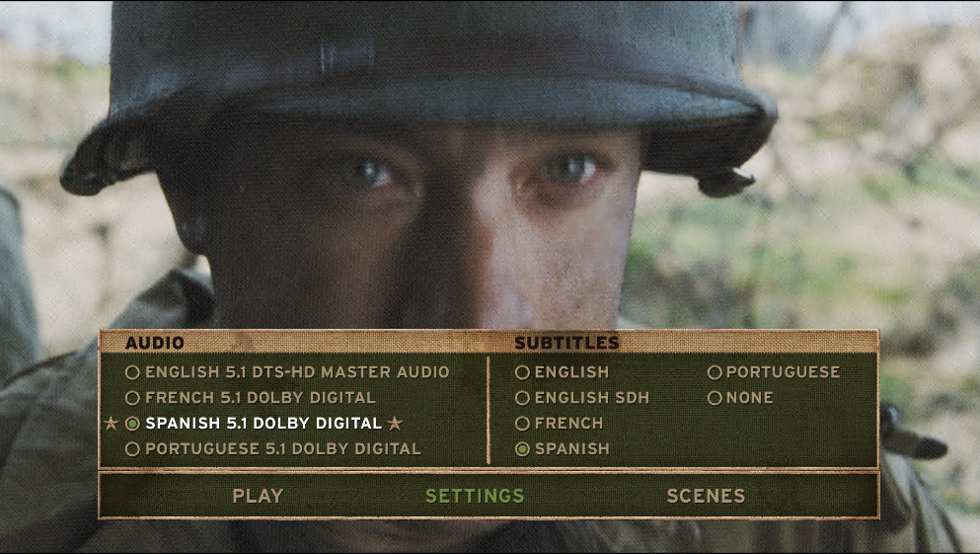Select English SDH subtitles option
Image resolution: width=980 pixels, height=554 pixels.
[x=522, y=398]
